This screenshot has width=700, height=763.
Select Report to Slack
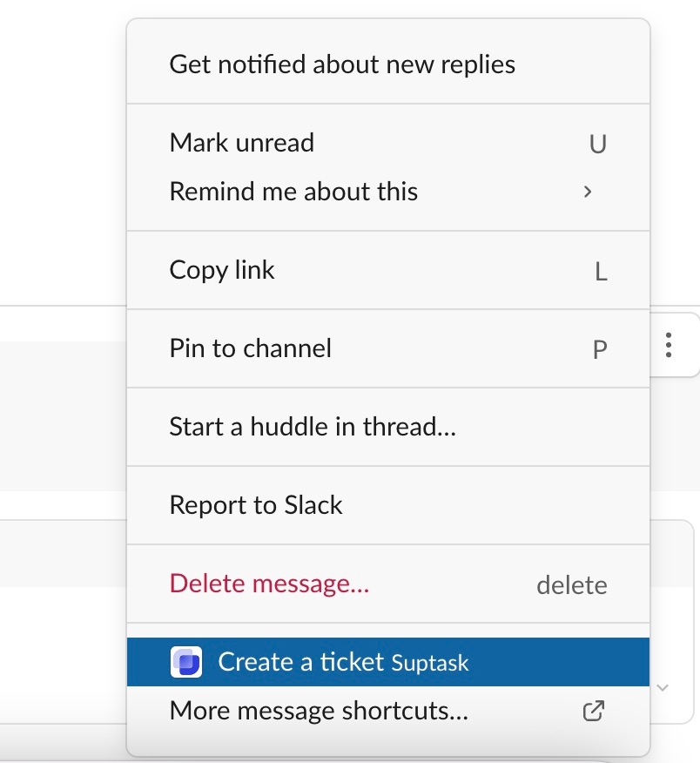[x=256, y=505]
